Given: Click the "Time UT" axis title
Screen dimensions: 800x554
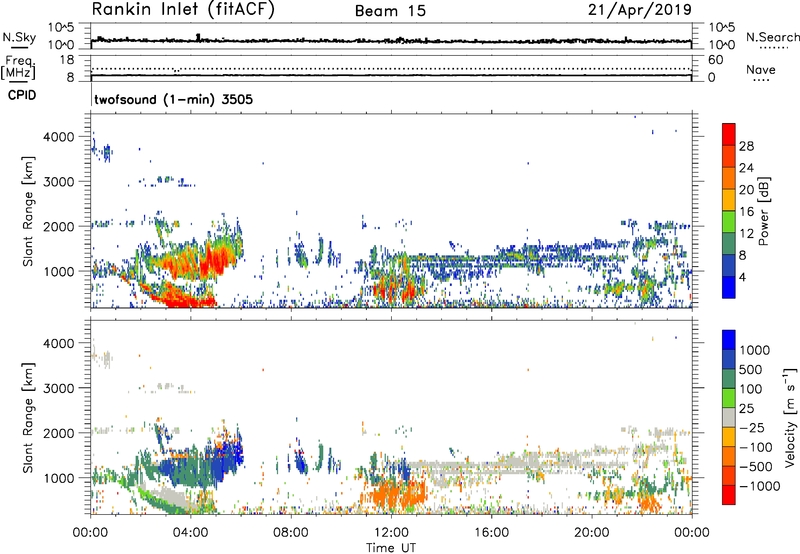Looking at the screenshot, I should click(x=391, y=548).
